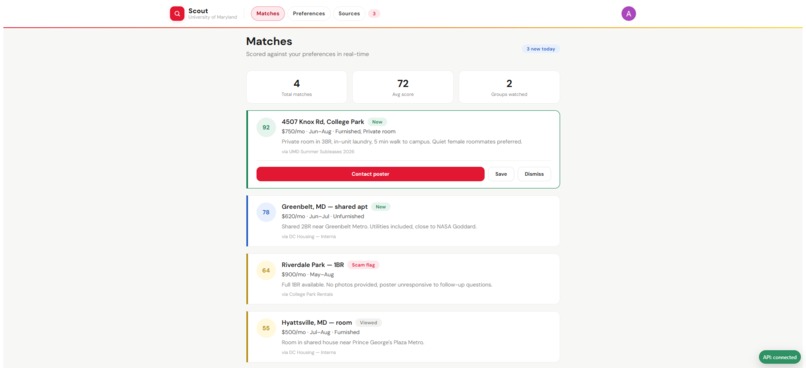Click the $620/mo Jun–Jul Unfurnished line
The width and height of the screenshot is (806, 368).
tap(323, 216)
